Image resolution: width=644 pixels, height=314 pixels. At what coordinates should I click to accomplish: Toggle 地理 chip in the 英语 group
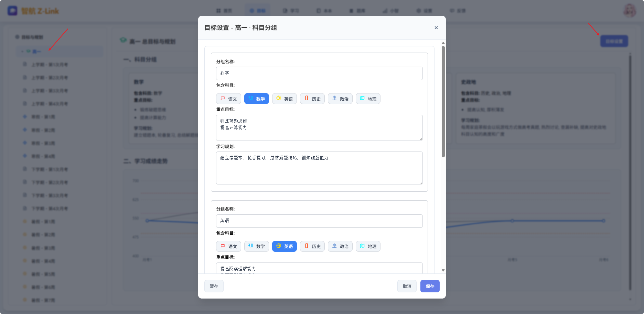tap(368, 246)
